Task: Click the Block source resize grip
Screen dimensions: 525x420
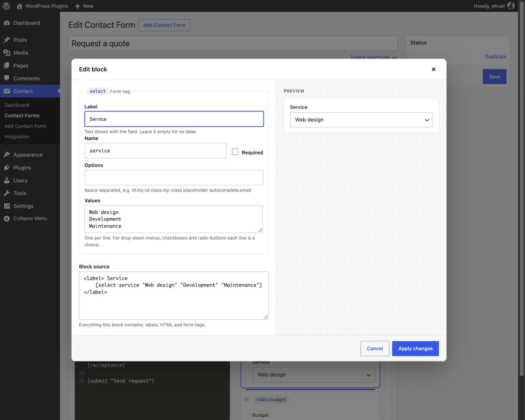Action: tap(266, 317)
